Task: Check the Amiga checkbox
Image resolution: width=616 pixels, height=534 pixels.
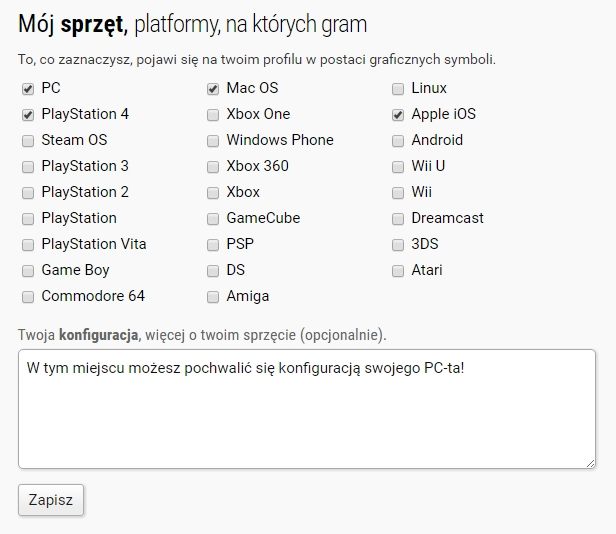Action: point(213,297)
